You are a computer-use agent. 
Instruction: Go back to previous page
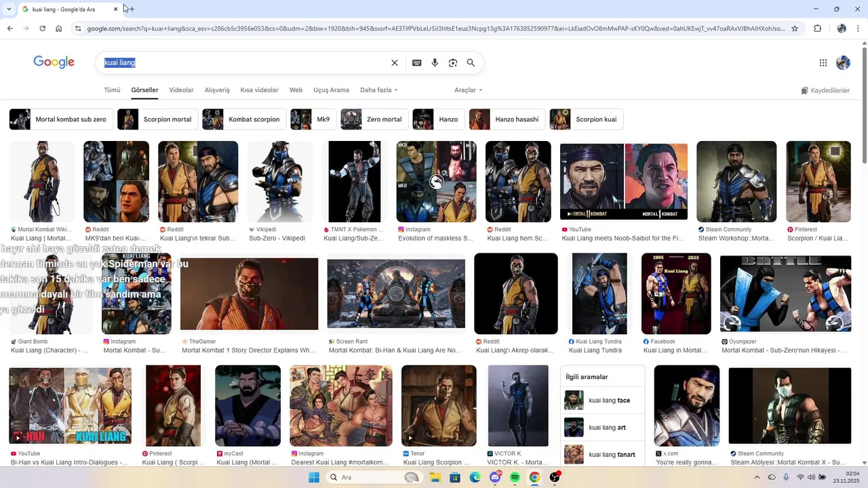pos(9,28)
